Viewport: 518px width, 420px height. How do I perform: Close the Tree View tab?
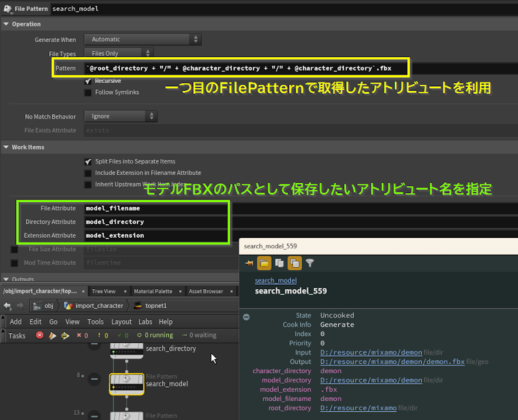tap(125, 291)
